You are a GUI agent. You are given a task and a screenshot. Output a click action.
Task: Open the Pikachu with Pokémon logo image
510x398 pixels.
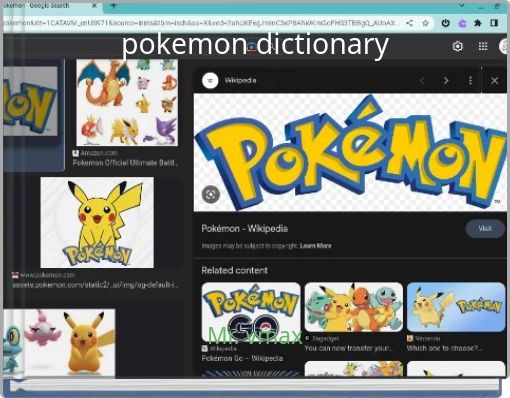(x=97, y=222)
